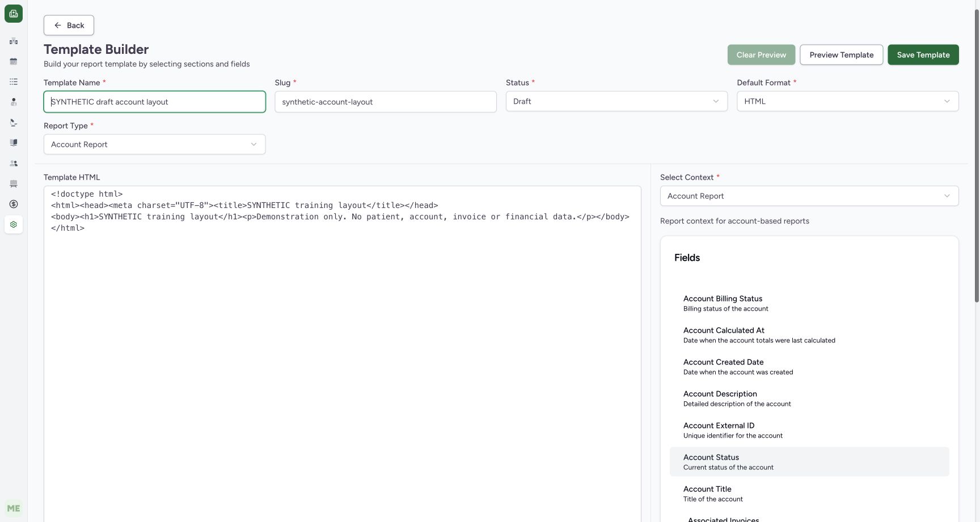Viewport: 980px width, 522px height.
Task: Open the users group sidebar icon
Action: coord(14,163)
